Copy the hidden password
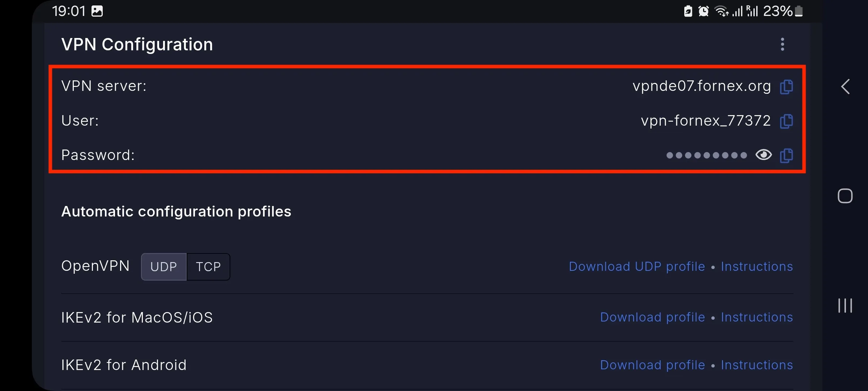This screenshot has width=868, height=391. click(786, 156)
